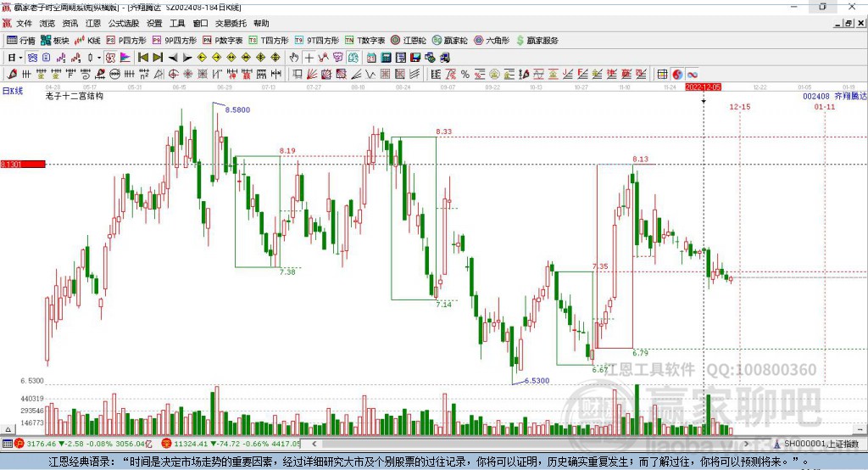Open the 设置 menu

154,23
